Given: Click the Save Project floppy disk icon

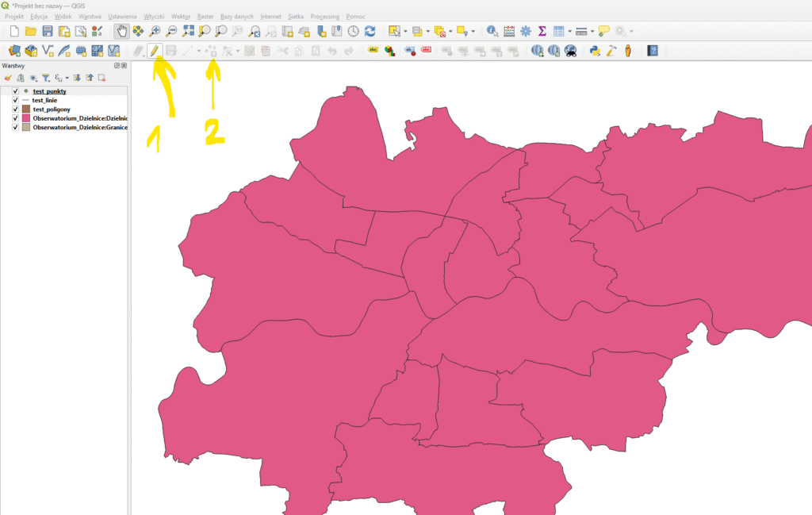Looking at the screenshot, I should [48, 31].
